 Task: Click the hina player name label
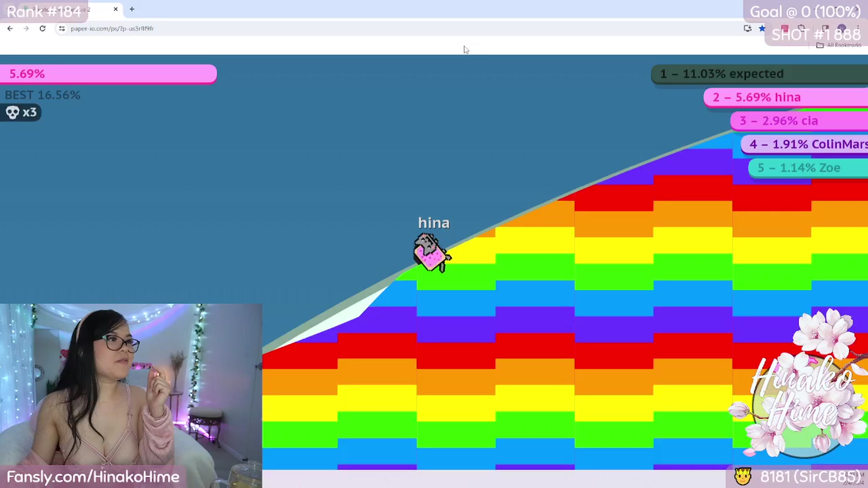(434, 223)
